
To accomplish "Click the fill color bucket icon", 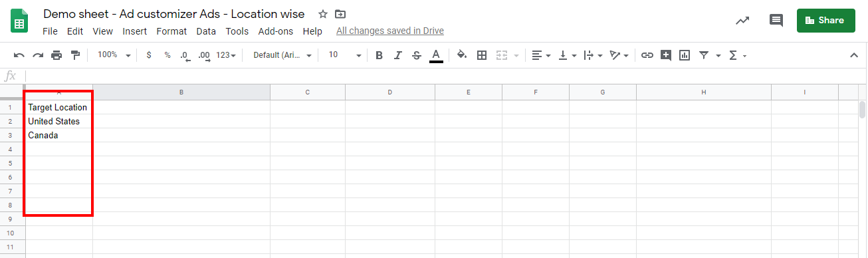I will coord(462,55).
